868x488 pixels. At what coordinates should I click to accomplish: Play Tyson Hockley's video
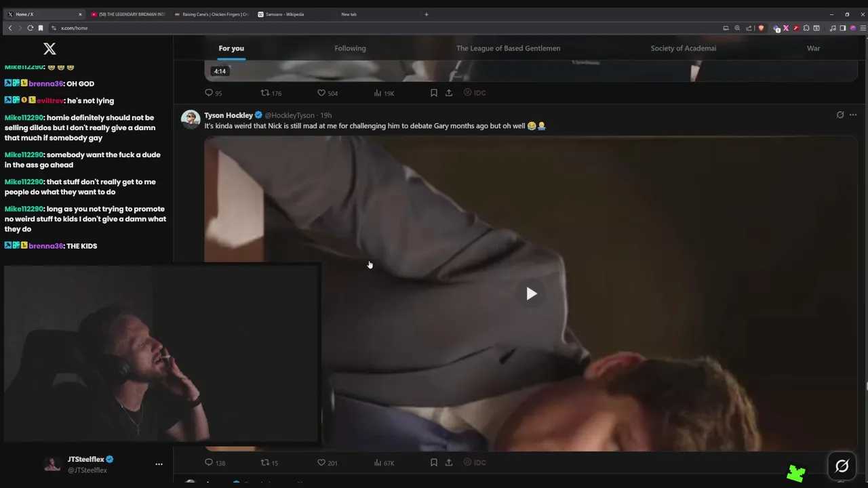tap(531, 293)
